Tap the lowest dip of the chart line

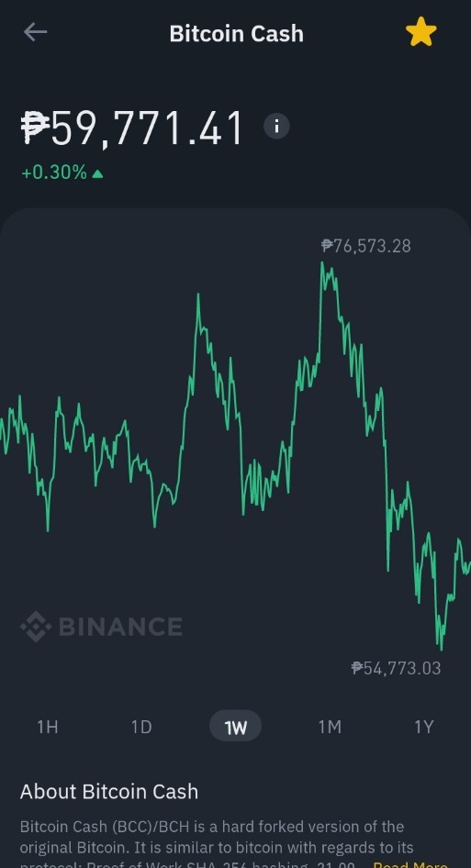click(441, 648)
